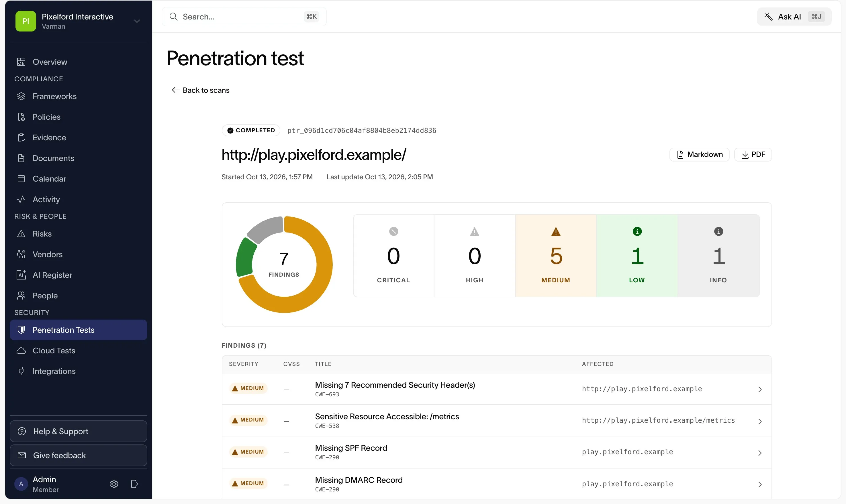The image size is (846, 504).
Task: Click the Admin avatar
Action: (21, 484)
